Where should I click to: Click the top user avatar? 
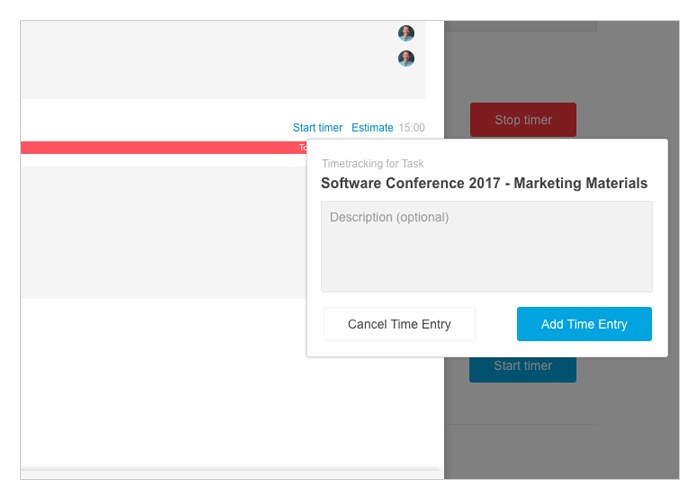(406, 33)
